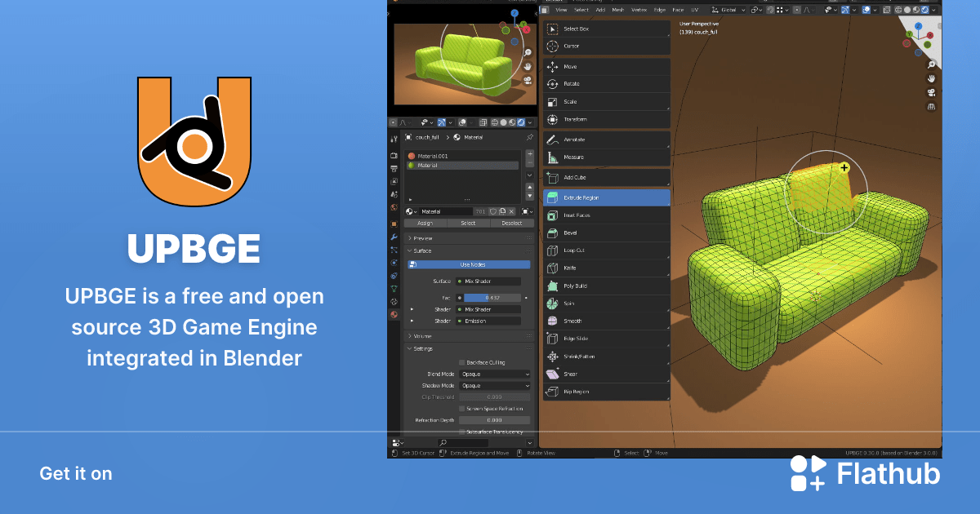Click the Refraction Depth value field
The image size is (980, 514).
(495, 420)
